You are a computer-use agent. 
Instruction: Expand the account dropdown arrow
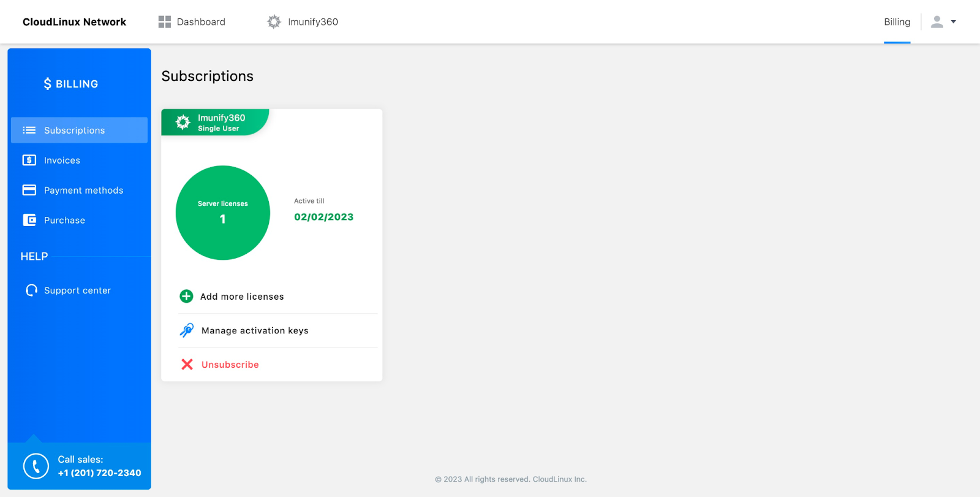(x=953, y=21)
